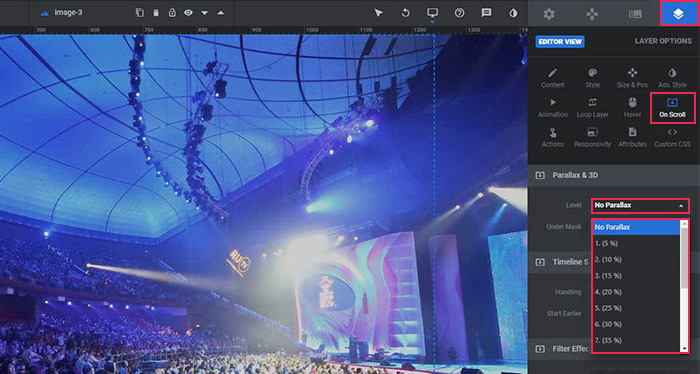Viewport: 700px width, 374px height.
Task: Open the Content layer options
Action: coord(553,78)
